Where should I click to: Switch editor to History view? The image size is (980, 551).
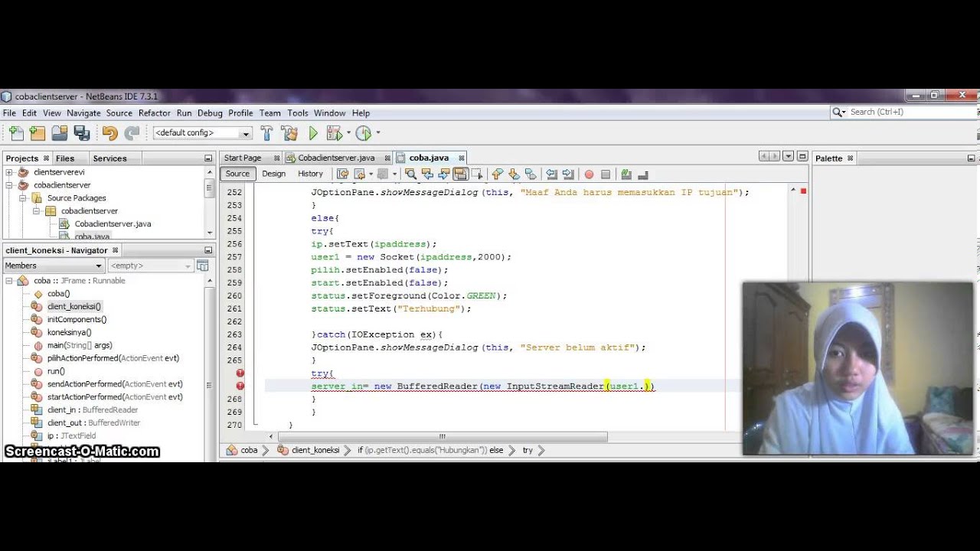tap(310, 174)
